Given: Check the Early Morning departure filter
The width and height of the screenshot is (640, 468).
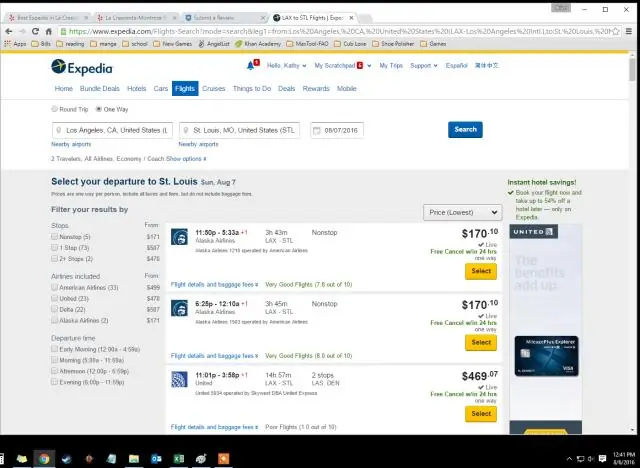Looking at the screenshot, I should 54,349.
